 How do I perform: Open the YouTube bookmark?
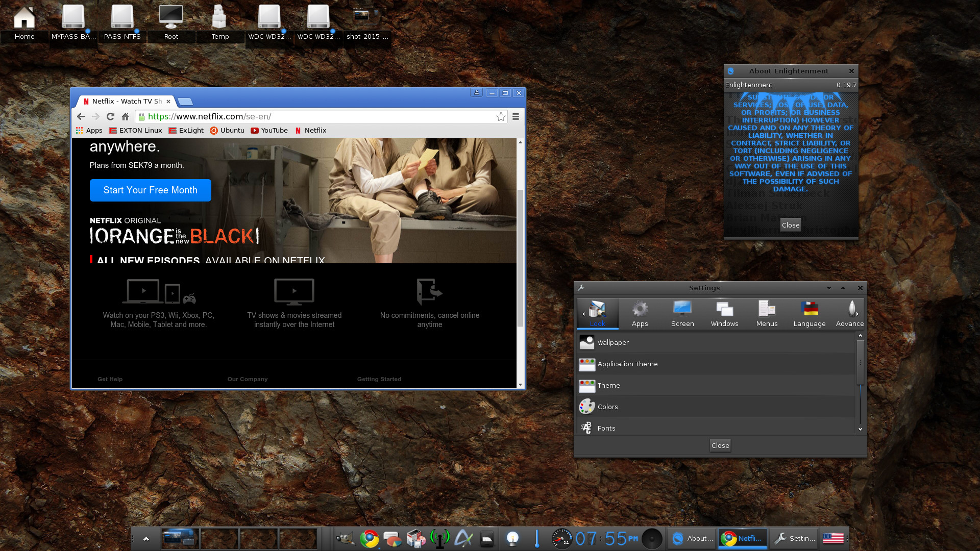tap(269, 130)
